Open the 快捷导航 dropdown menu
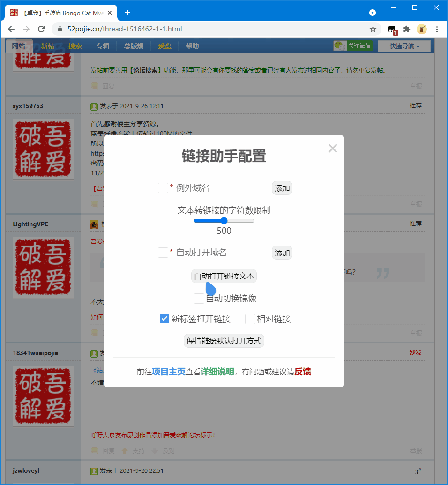This screenshot has height=485, width=448. click(403, 46)
